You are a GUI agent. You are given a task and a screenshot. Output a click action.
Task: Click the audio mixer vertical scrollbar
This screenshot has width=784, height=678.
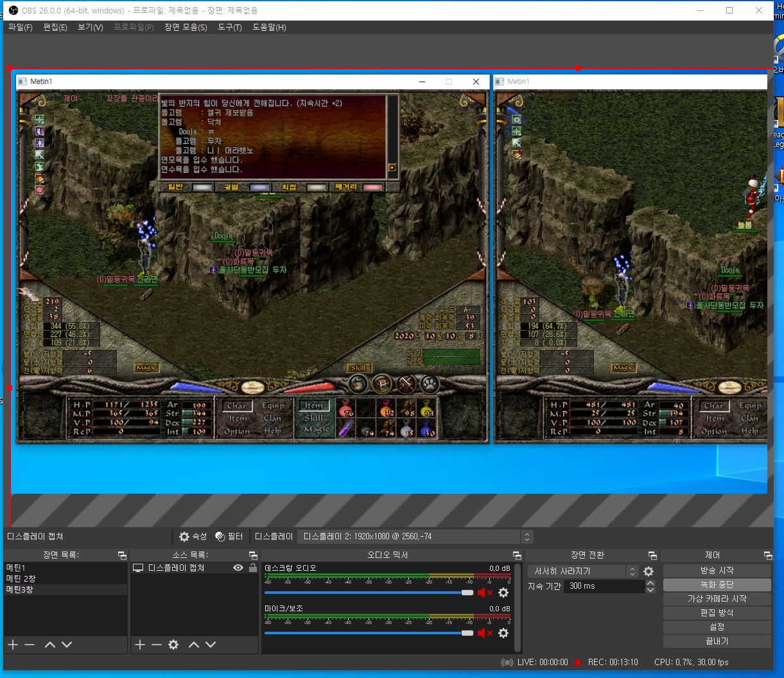tap(518, 607)
